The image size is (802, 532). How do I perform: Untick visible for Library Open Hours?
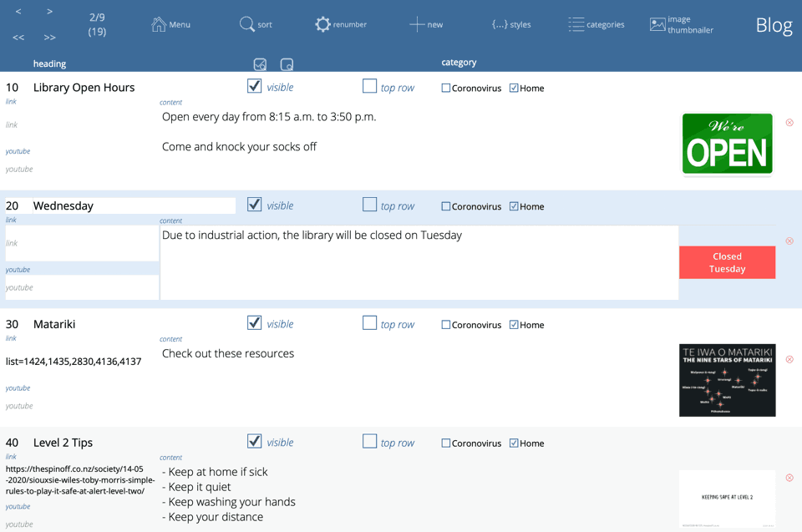pyautogui.click(x=255, y=86)
